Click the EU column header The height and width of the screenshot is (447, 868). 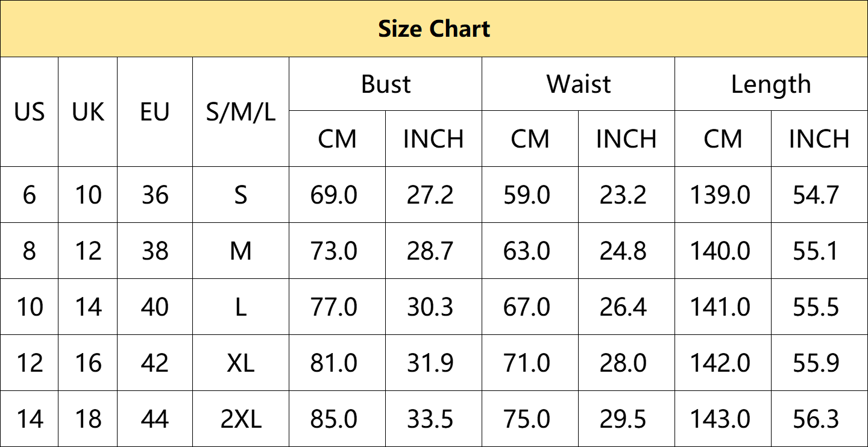[x=155, y=112]
